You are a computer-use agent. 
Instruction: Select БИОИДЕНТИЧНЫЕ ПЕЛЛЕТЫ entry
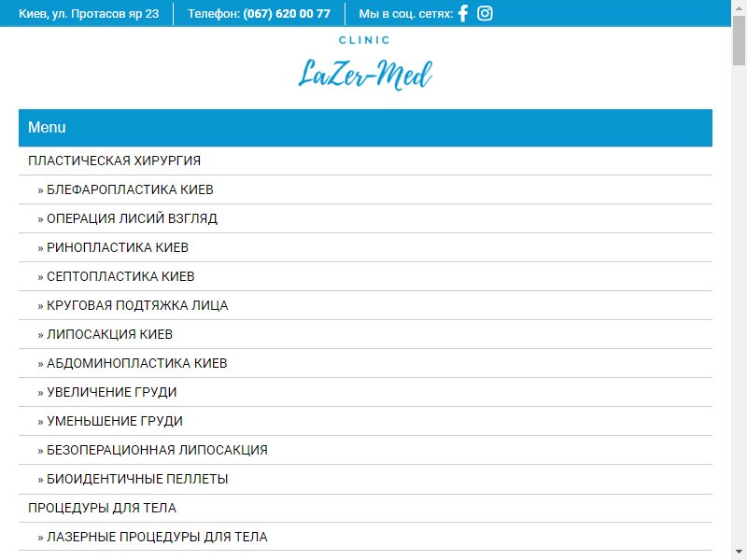[365, 479]
